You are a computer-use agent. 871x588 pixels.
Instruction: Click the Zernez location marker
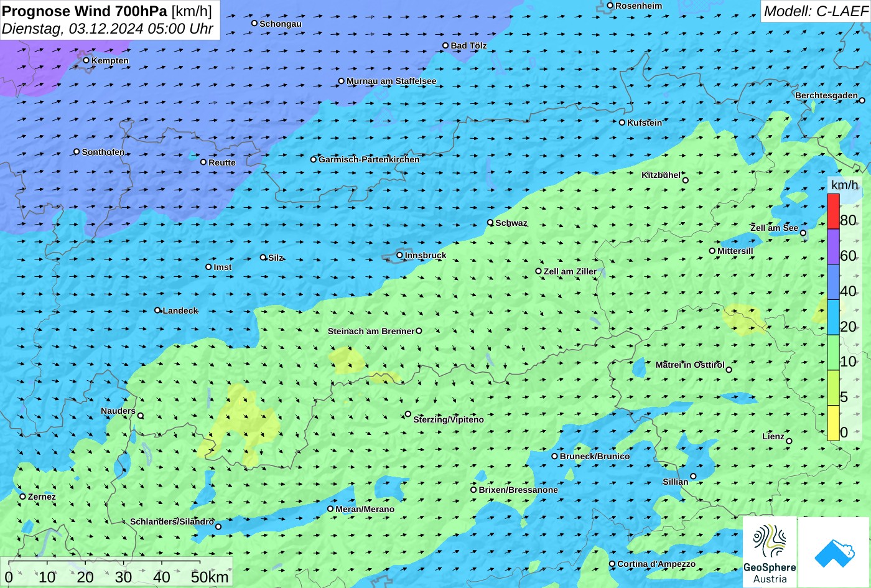point(23,497)
